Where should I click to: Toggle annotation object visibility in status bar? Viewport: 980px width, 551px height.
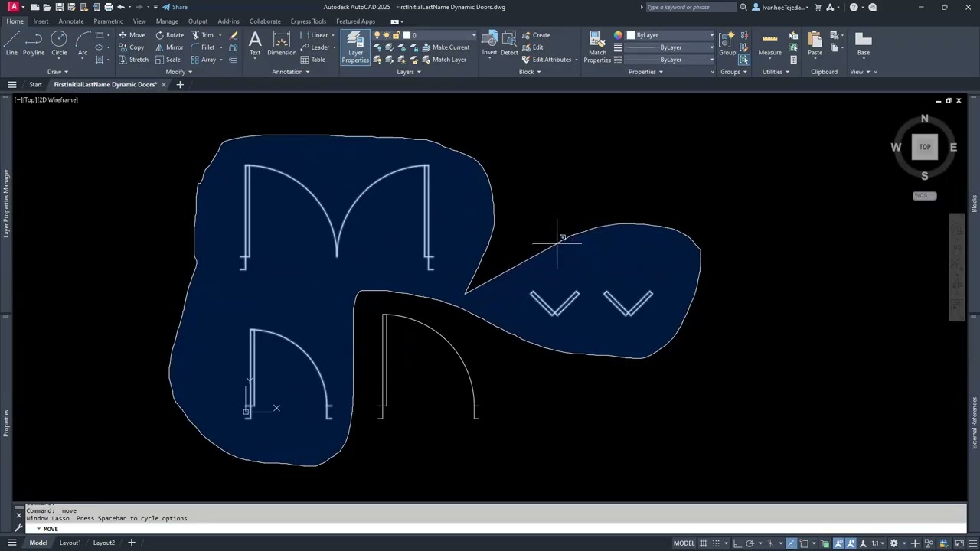pyautogui.click(x=839, y=543)
